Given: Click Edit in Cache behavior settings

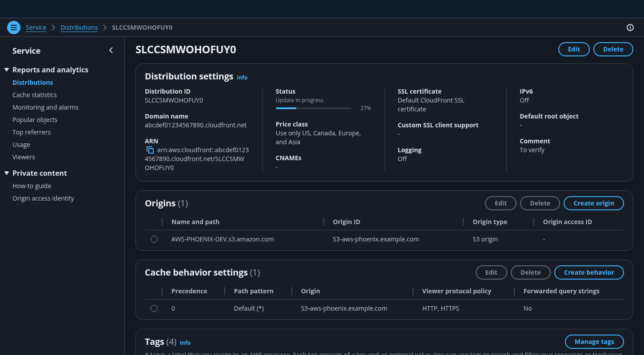Looking at the screenshot, I should [x=491, y=272].
